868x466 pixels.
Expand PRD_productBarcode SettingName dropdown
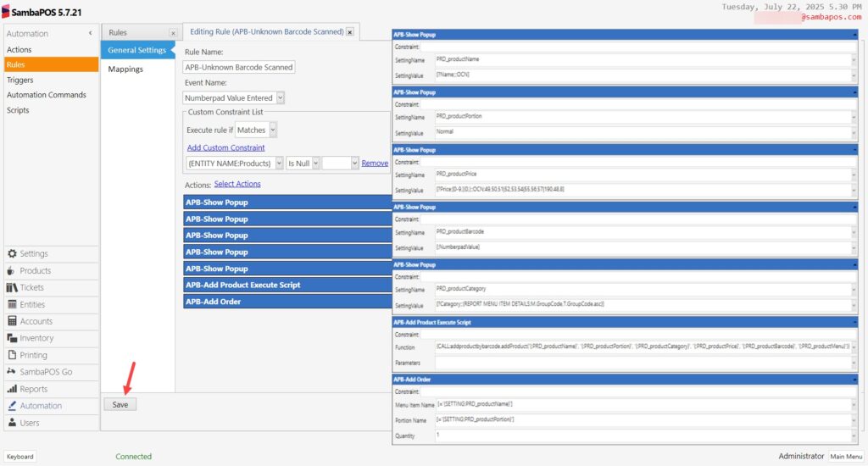point(854,232)
